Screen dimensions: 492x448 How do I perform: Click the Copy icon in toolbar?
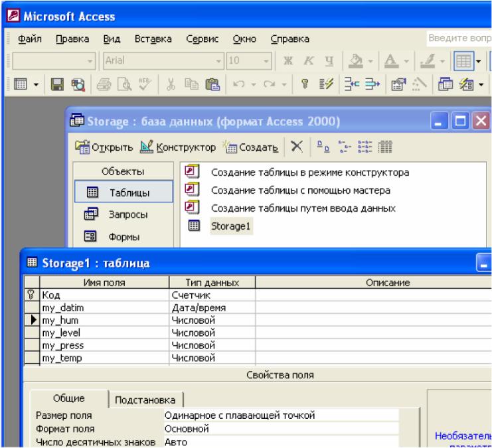click(x=191, y=84)
